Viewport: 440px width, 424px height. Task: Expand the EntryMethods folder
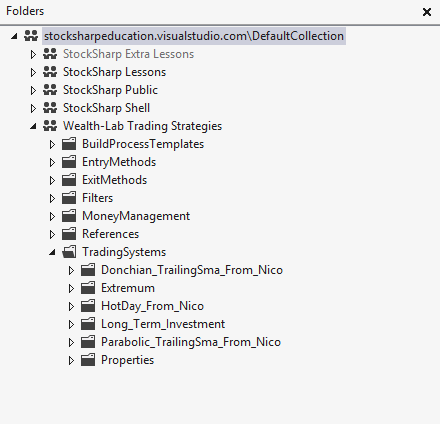point(52,162)
